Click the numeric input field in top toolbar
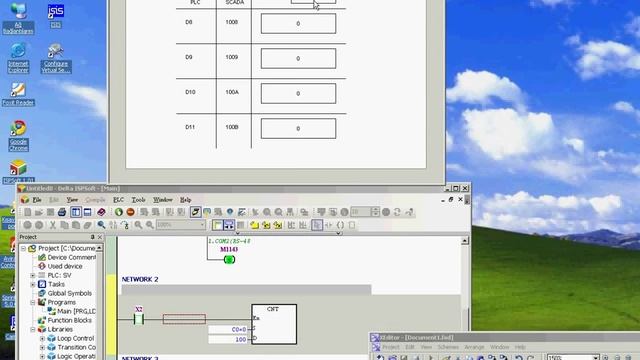This screenshot has width=640, height=360. click(x=361, y=212)
